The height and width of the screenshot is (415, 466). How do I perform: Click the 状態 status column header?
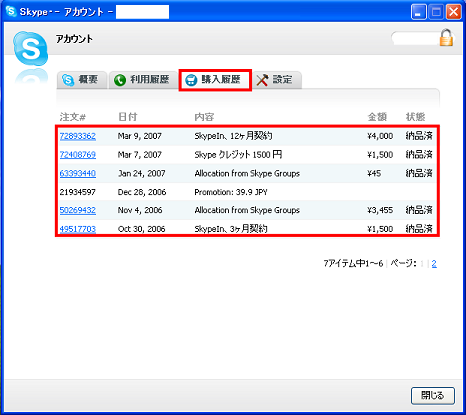pyautogui.click(x=415, y=117)
